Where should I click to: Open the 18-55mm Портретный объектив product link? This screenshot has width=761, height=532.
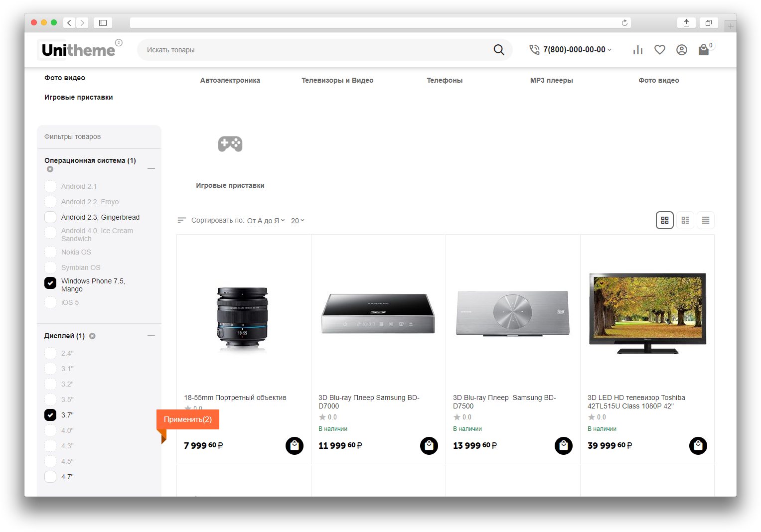[235, 398]
